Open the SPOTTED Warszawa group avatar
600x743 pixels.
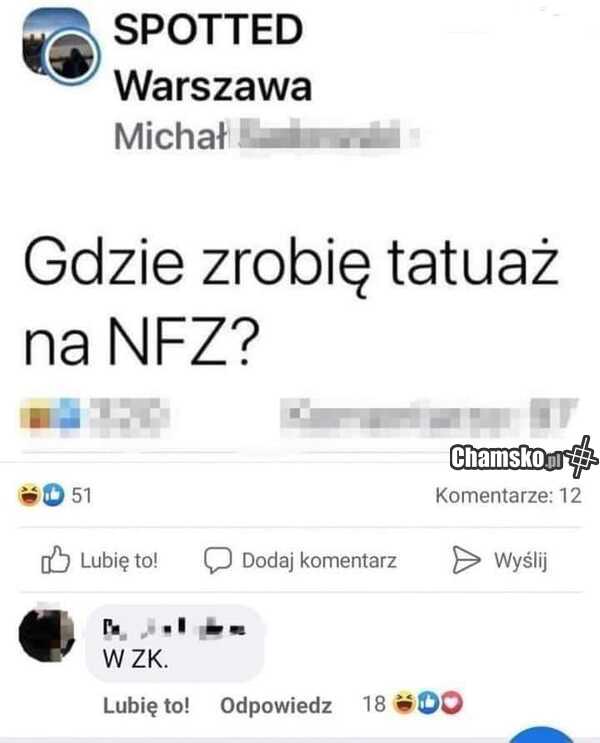61,46
